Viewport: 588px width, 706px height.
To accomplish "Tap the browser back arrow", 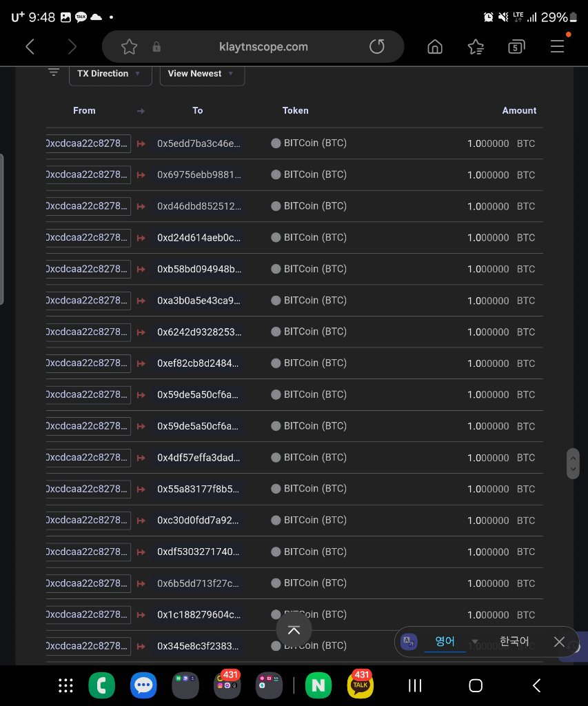I will (30, 47).
